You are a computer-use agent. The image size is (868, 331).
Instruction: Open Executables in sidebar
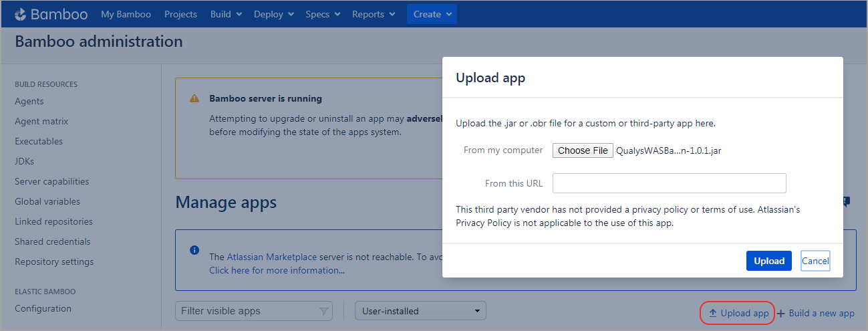click(x=39, y=141)
